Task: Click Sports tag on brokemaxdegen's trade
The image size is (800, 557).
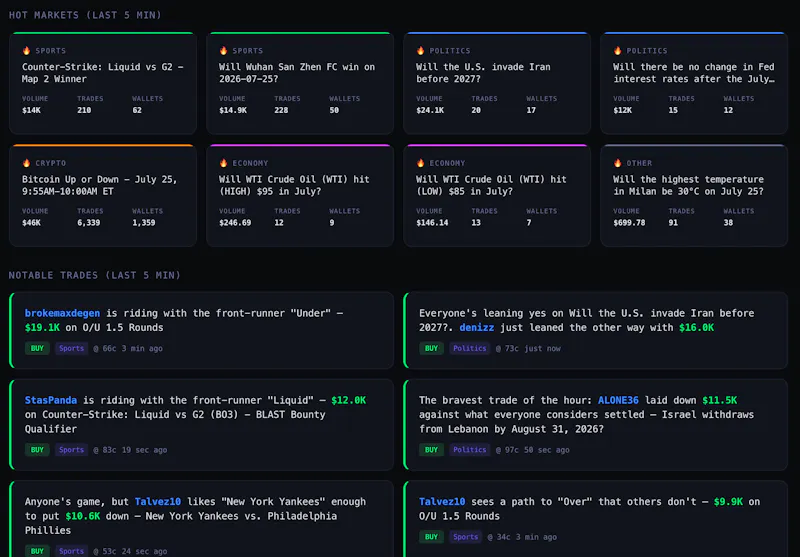Action: [71, 348]
